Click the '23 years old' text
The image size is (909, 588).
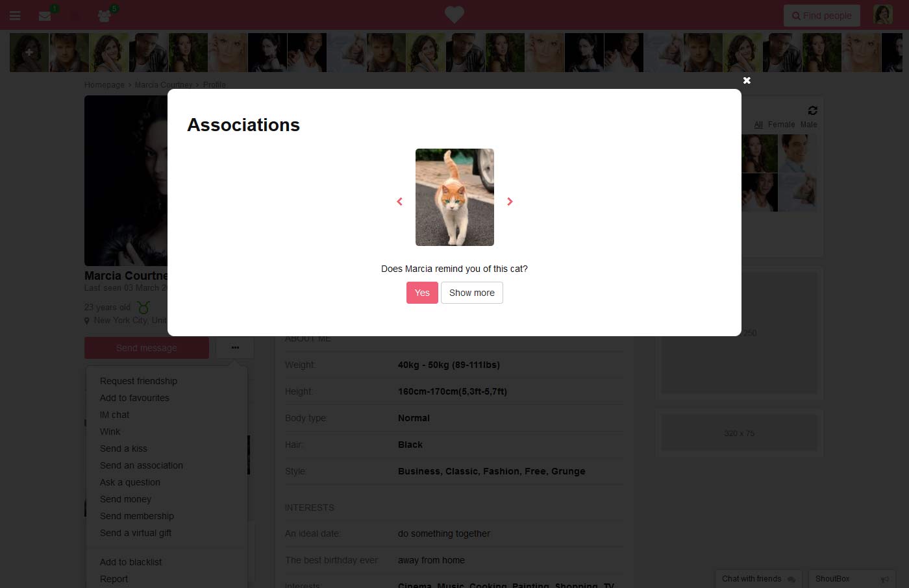[107, 307]
